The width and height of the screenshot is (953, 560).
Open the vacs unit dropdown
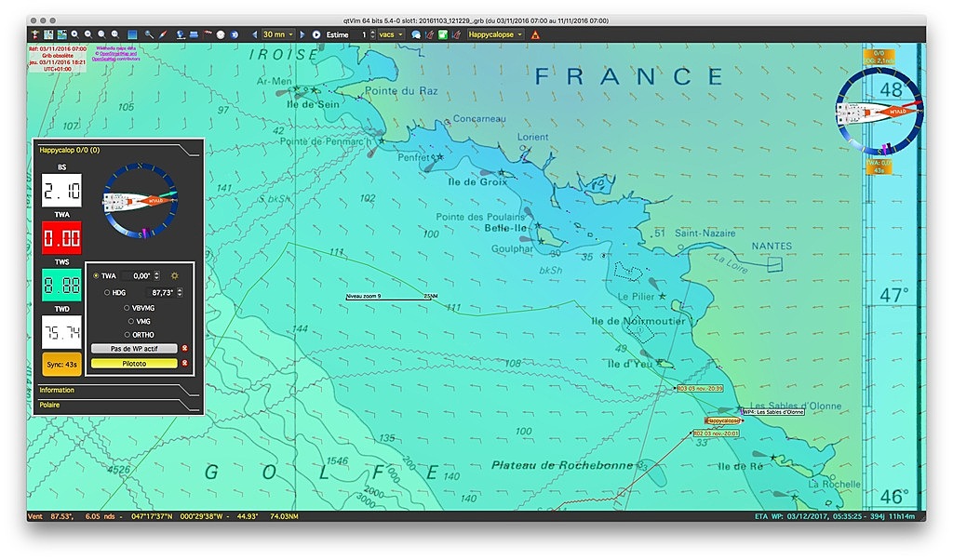click(391, 34)
